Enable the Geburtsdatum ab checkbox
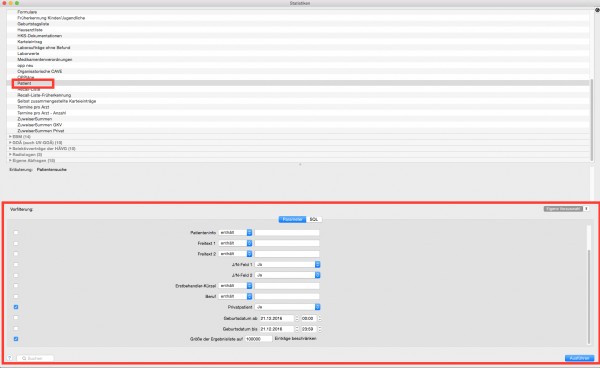 (x=16, y=318)
